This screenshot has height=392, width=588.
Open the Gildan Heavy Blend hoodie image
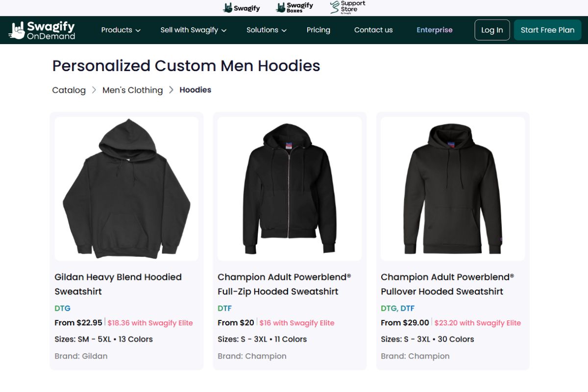click(x=126, y=189)
